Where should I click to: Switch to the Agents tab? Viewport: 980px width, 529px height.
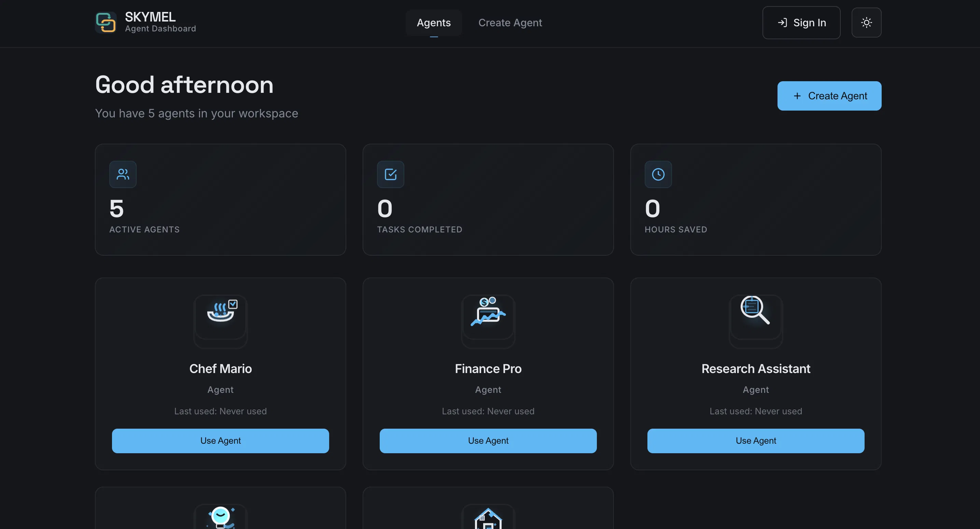434,23
